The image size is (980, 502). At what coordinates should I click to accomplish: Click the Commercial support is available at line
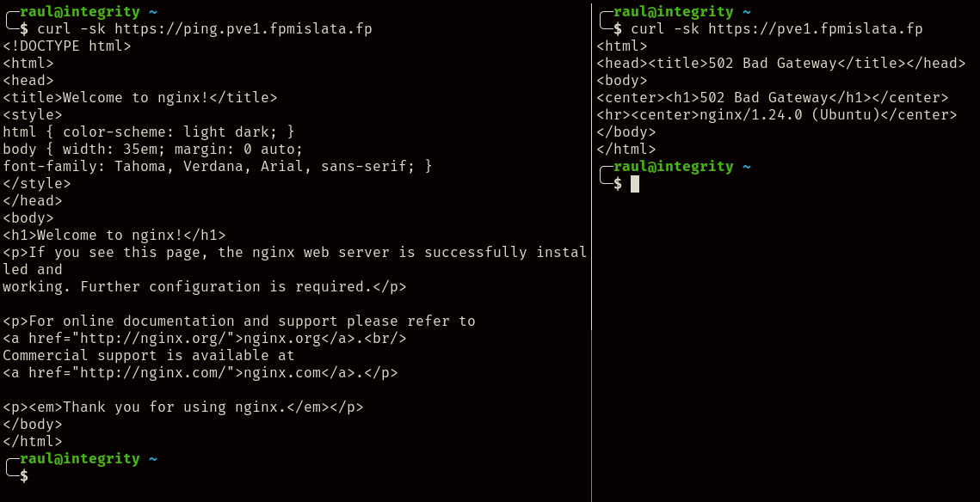148,356
